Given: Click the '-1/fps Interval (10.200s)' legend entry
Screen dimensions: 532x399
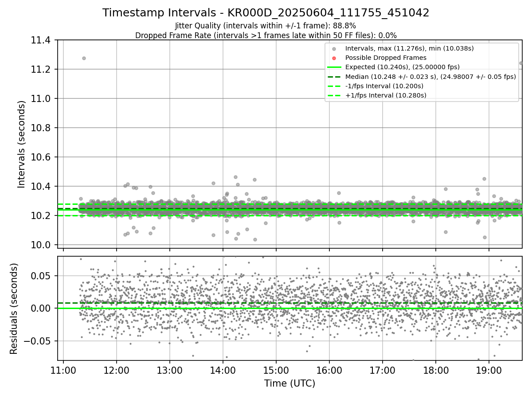Looking at the screenshot, I should [x=384, y=86].
